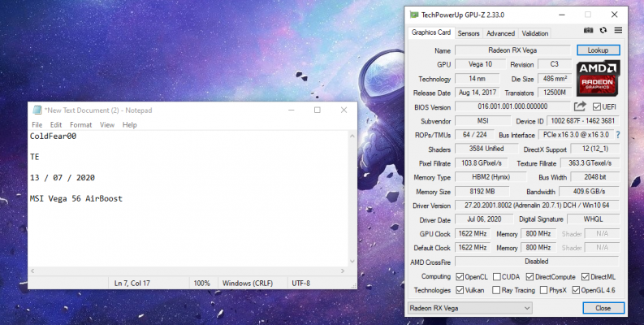Toggle the DirectCompute checkbox

[x=529, y=277]
